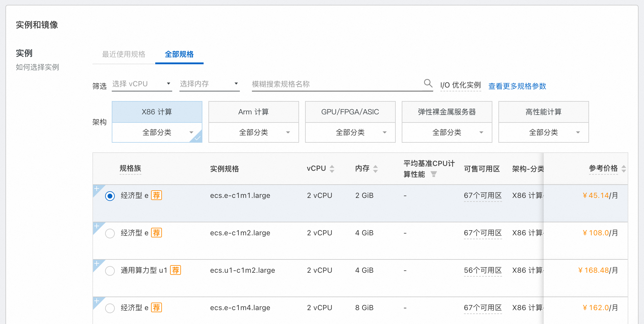The height and width of the screenshot is (324, 644).
Task: Select the GPU/FPGA/ASIC architecture tab
Action: (x=350, y=112)
